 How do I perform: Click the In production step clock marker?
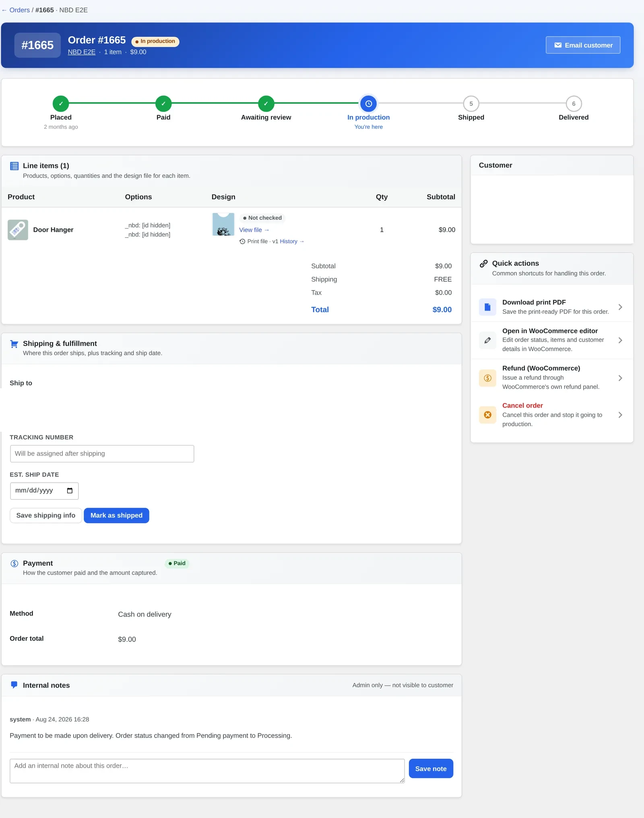pyautogui.click(x=368, y=104)
